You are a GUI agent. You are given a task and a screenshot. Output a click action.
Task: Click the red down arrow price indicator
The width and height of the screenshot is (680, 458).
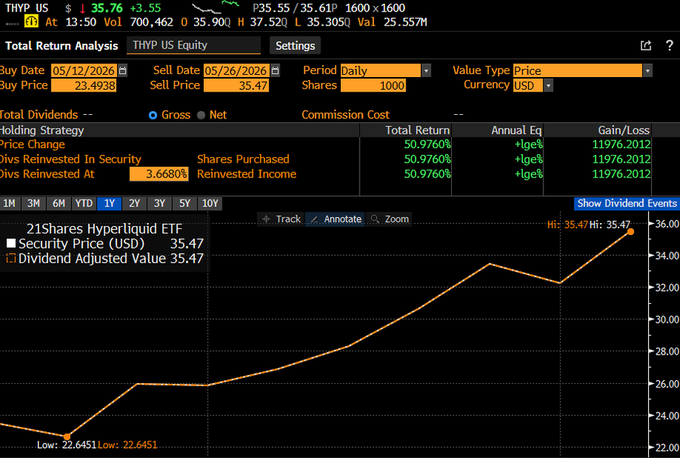click(x=82, y=8)
